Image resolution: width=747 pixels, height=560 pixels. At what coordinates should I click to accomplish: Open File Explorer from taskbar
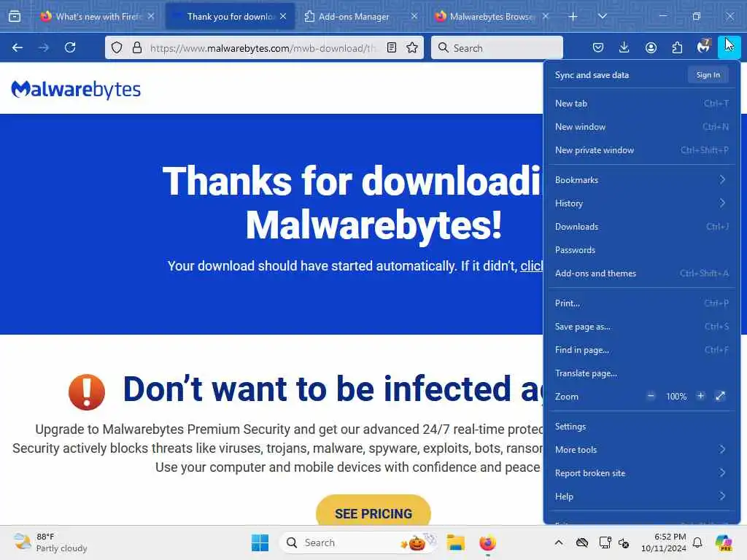455,542
